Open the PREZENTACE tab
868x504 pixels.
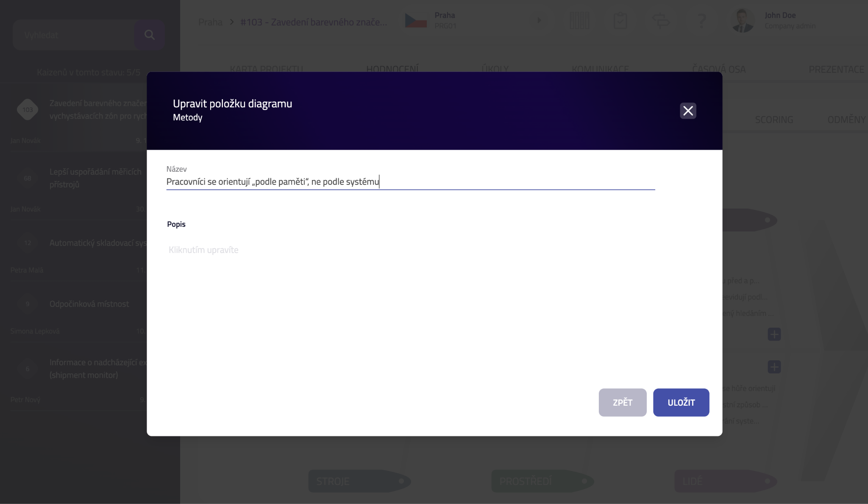836,69
